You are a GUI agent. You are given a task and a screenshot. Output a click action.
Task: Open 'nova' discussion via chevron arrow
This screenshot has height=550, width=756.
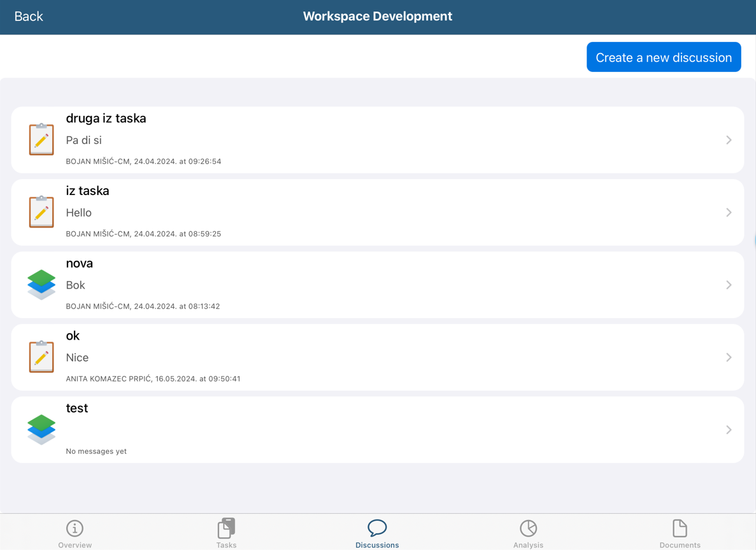click(729, 285)
